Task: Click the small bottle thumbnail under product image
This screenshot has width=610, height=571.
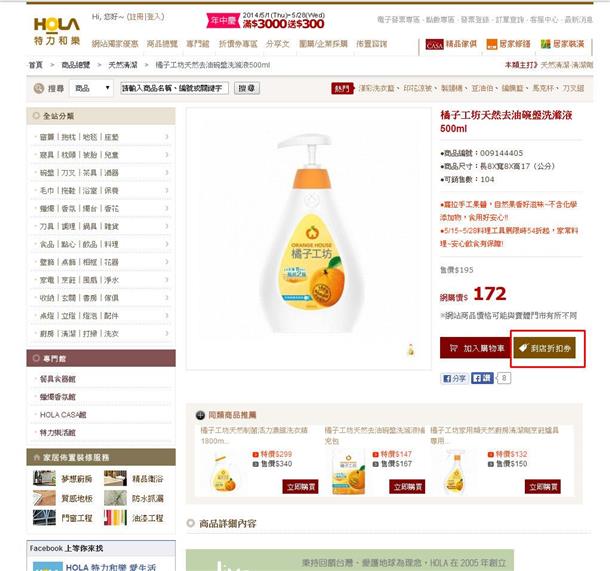Action: click(x=410, y=350)
